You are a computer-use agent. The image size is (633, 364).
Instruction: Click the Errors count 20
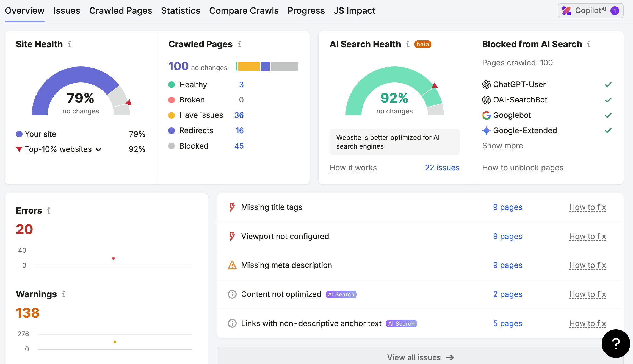[x=24, y=229]
